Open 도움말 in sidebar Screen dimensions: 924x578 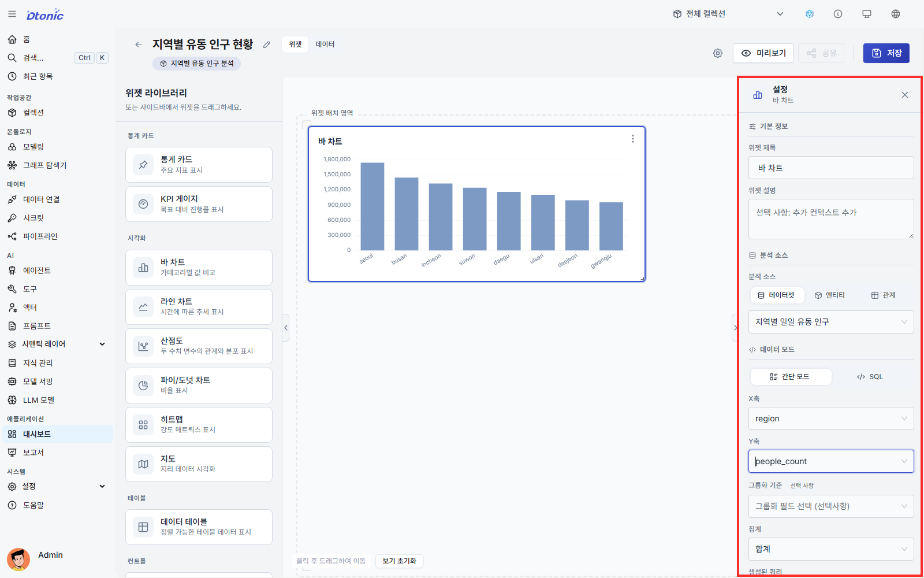(x=58, y=505)
